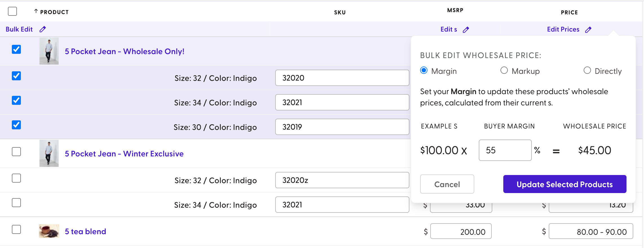The height and width of the screenshot is (248, 644).
Task: Click the Wholesale Only jean thumbnail
Action: [x=49, y=51]
